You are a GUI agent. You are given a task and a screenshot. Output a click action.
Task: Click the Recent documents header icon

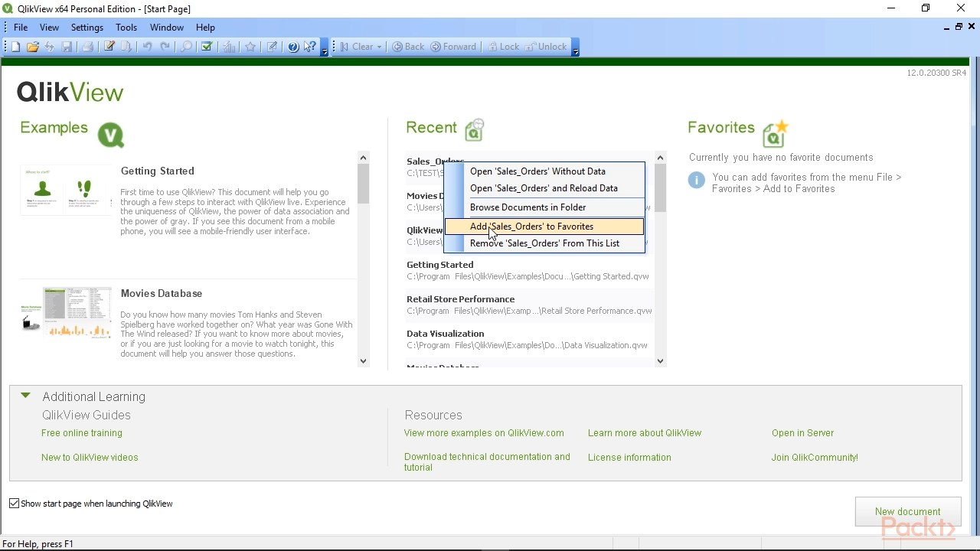tap(475, 130)
